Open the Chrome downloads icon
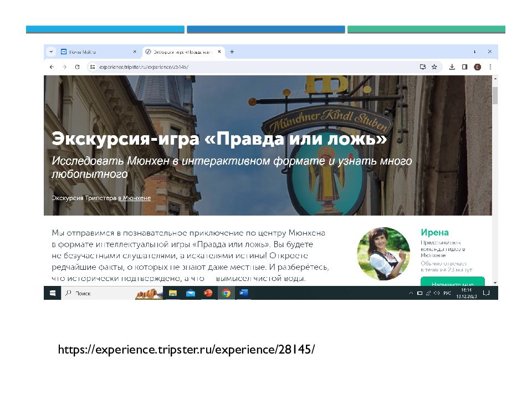The image size is (532, 399). tap(452, 66)
